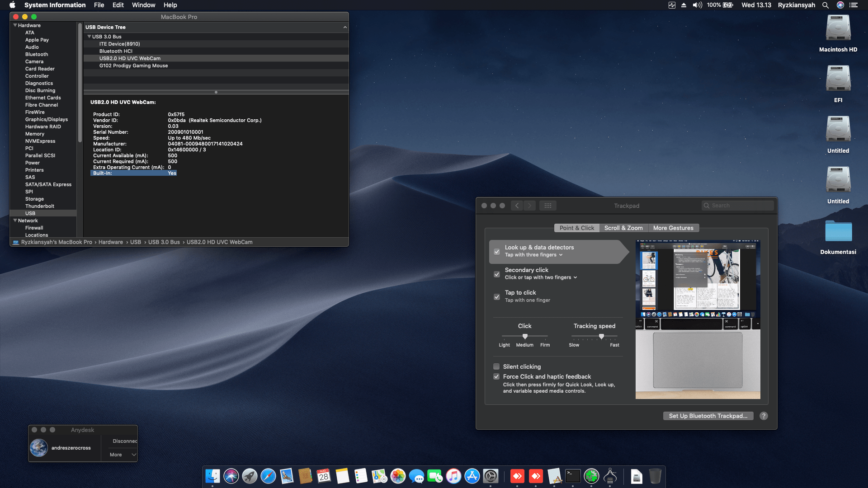Image resolution: width=868 pixels, height=488 pixels.
Task: Uncheck Force Click and haptic feedback
Action: click(x=496, y=376)
